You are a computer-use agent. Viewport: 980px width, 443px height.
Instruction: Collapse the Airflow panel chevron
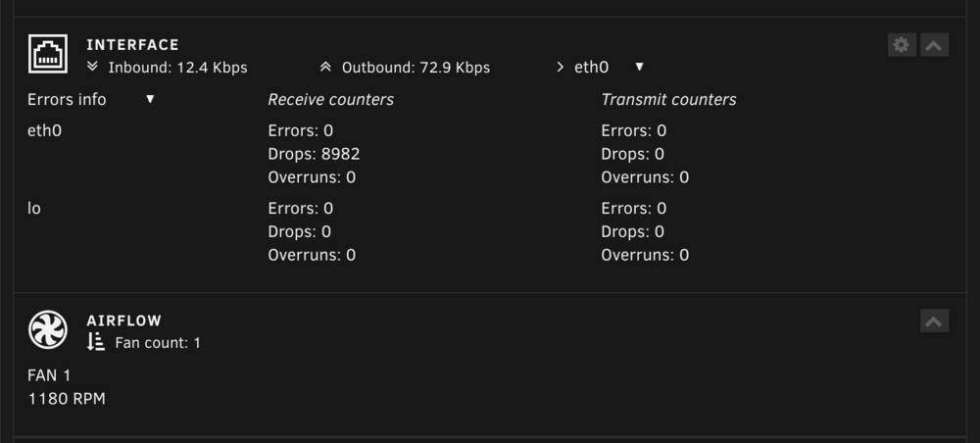(x=934, y=321)
